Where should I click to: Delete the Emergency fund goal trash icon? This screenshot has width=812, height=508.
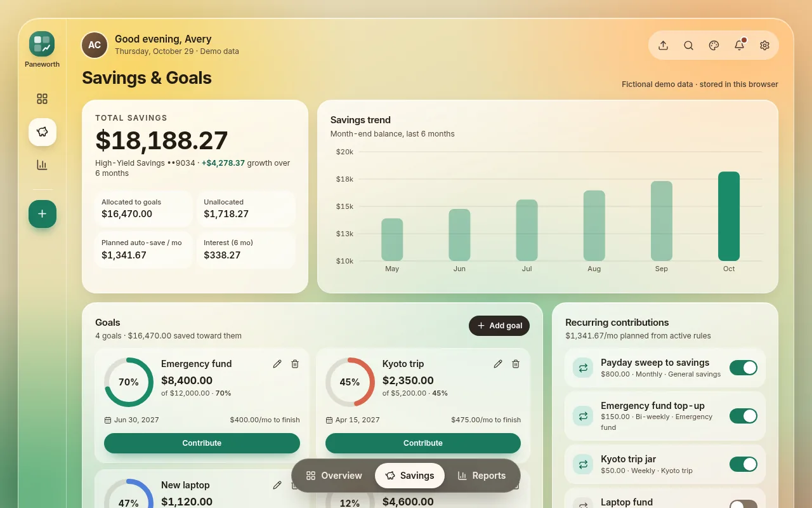tap(295, 364)
